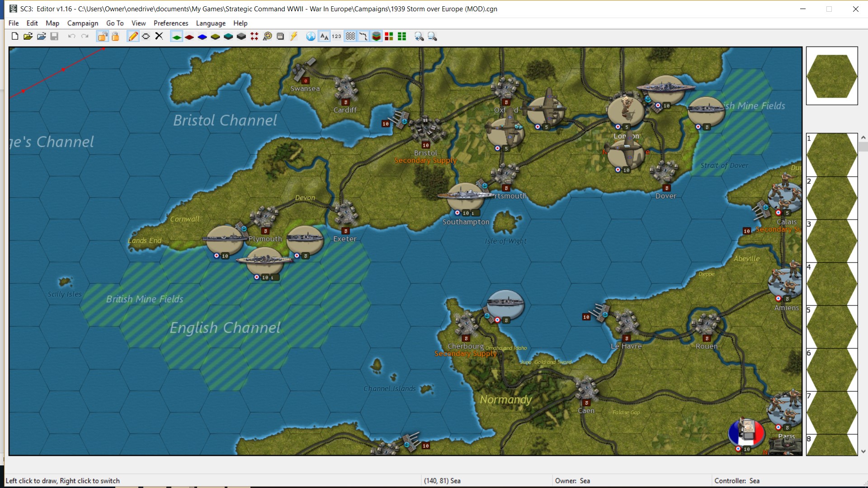Click the red and green squares icon
868x488 pixels.
[389, 37]
